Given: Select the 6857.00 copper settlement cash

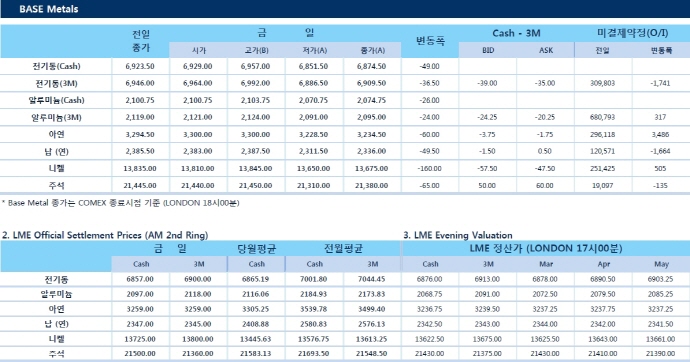Looking at the screenshot, I should click(x=140, y=279).
